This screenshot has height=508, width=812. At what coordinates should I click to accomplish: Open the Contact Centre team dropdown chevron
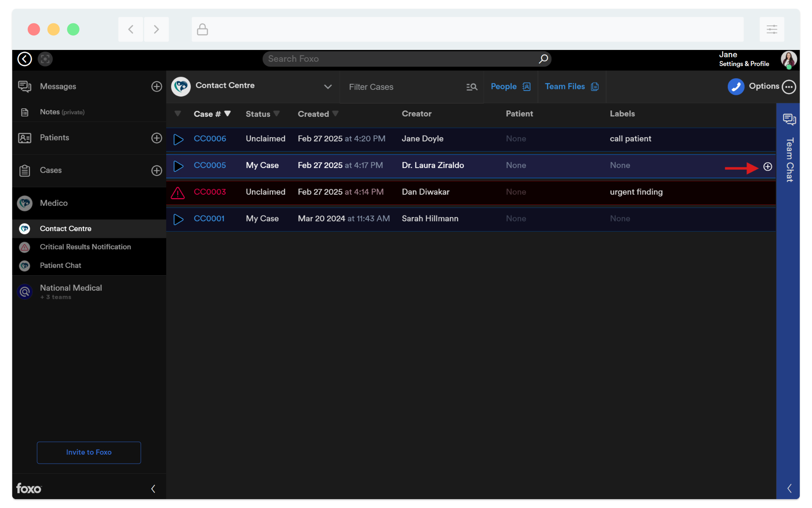click(328, 87)
